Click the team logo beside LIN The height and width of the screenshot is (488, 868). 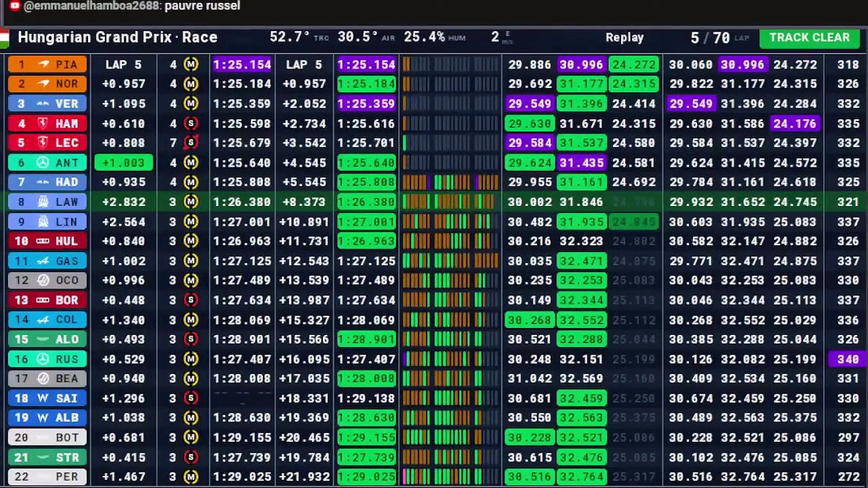point(43,222)
